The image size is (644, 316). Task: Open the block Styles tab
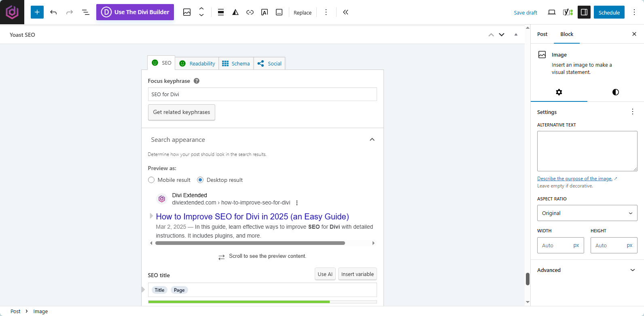(616, 92)
